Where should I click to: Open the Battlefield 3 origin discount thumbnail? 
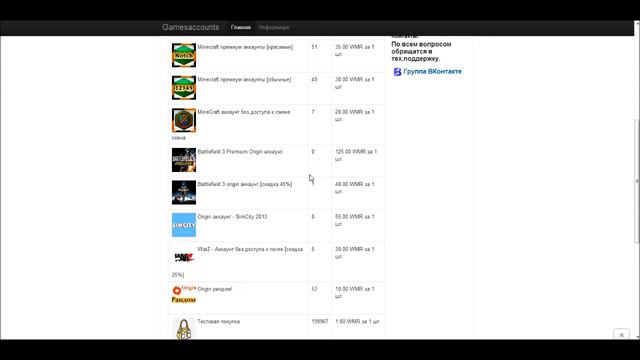coord(184,193)
